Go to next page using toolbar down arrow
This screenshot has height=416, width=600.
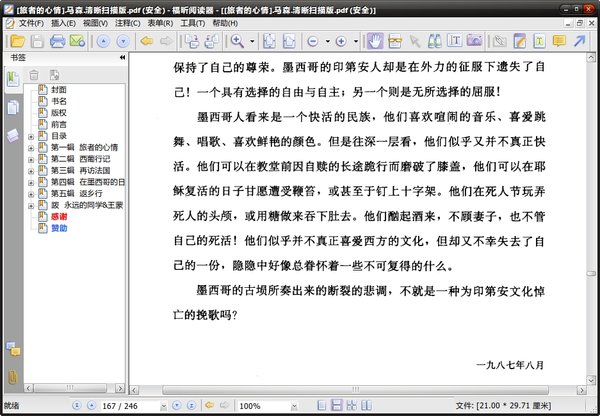[x=123, y=41]
